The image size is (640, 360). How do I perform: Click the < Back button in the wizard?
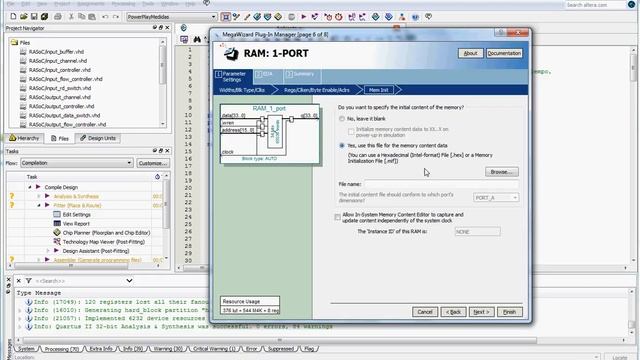point(453,312)
